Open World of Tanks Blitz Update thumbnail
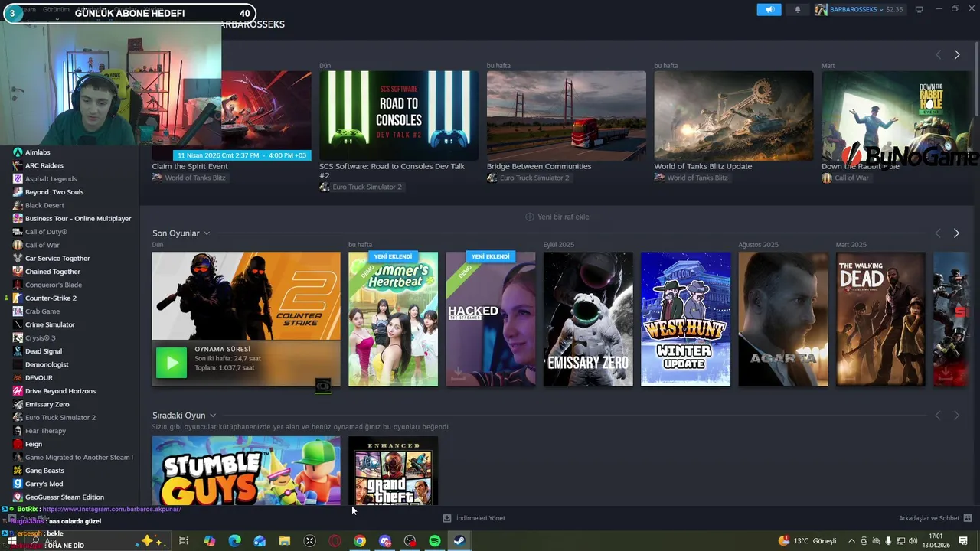Image resolution: width=980 pixels, height=551 pixels. pos(733,116)
